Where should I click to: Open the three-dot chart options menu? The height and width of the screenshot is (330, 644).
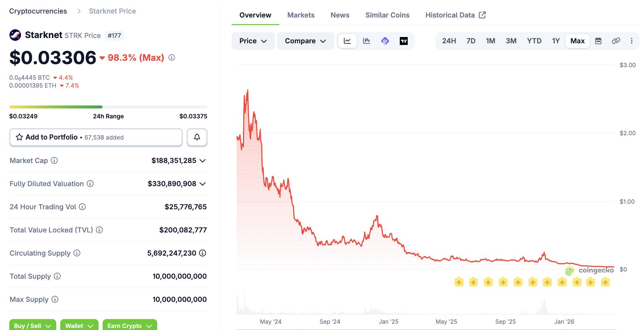tap(631, 41)
